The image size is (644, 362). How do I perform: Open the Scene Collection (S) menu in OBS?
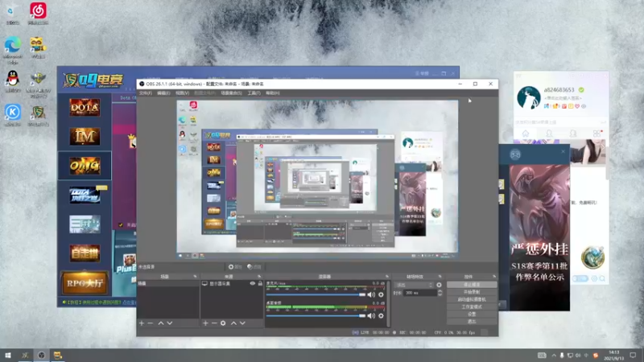coord(231,93)
